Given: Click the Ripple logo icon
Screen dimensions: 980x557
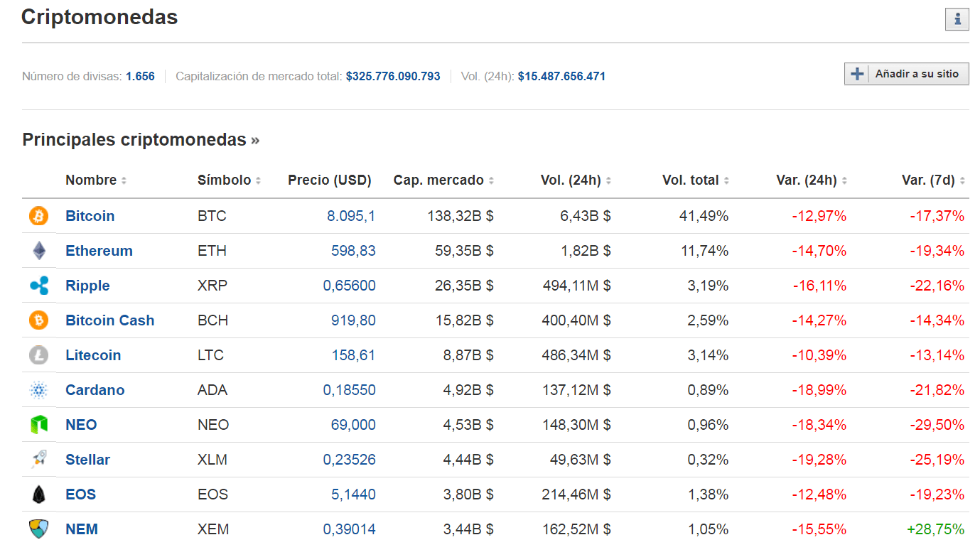Looking at the screenshot, I should click(x=38, y=286).
